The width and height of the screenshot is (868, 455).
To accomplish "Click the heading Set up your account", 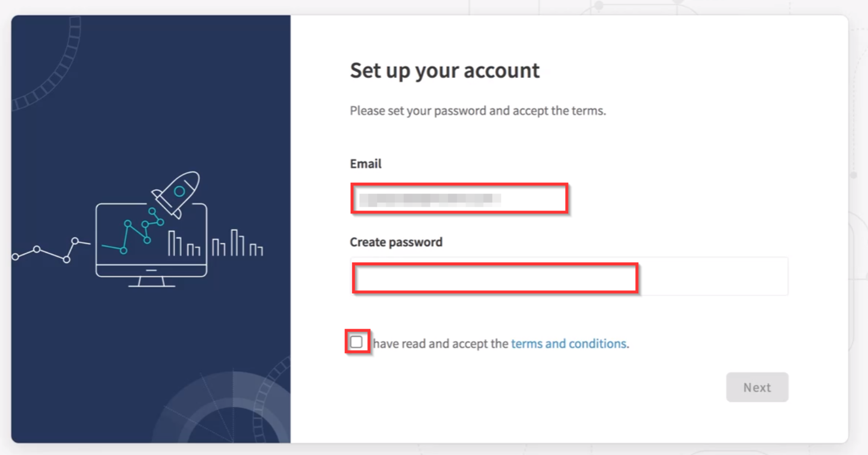I will [444, 70].
